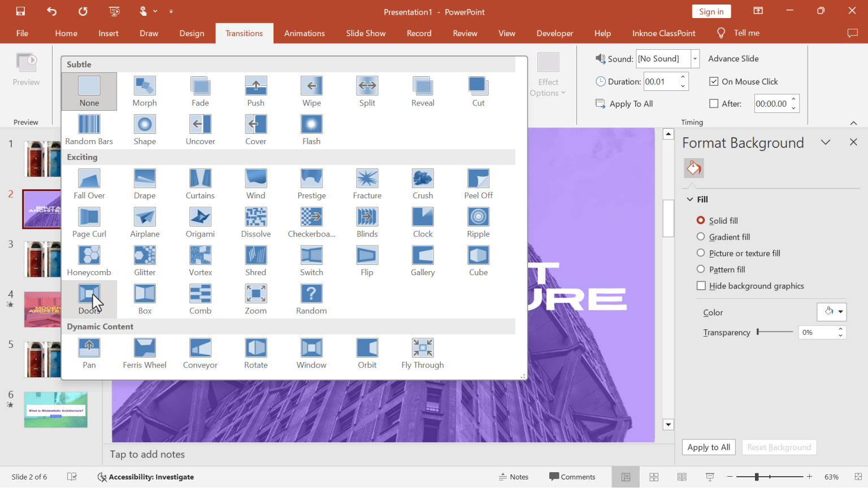Image resolution: width=868 pixels, height=488 pixels.
Task: Toggle Hide background graphics
Action: pyautogui.click(x=701, y=286)
